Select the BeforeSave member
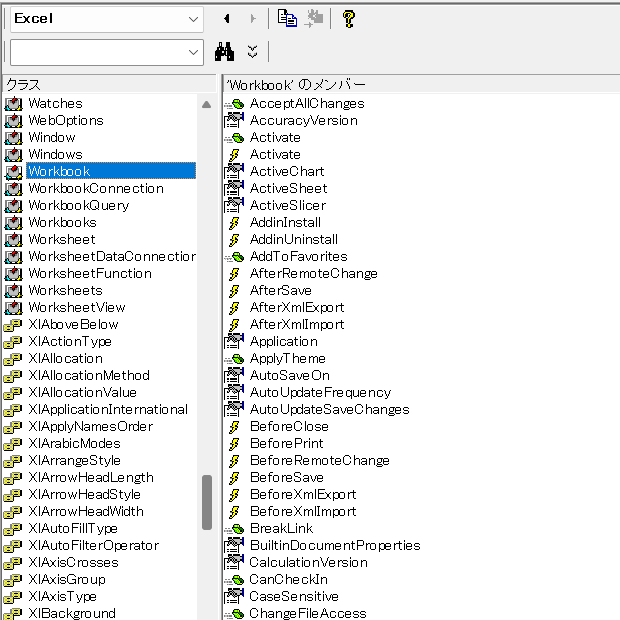Viewport: 620px width, 620px height. 287,478
